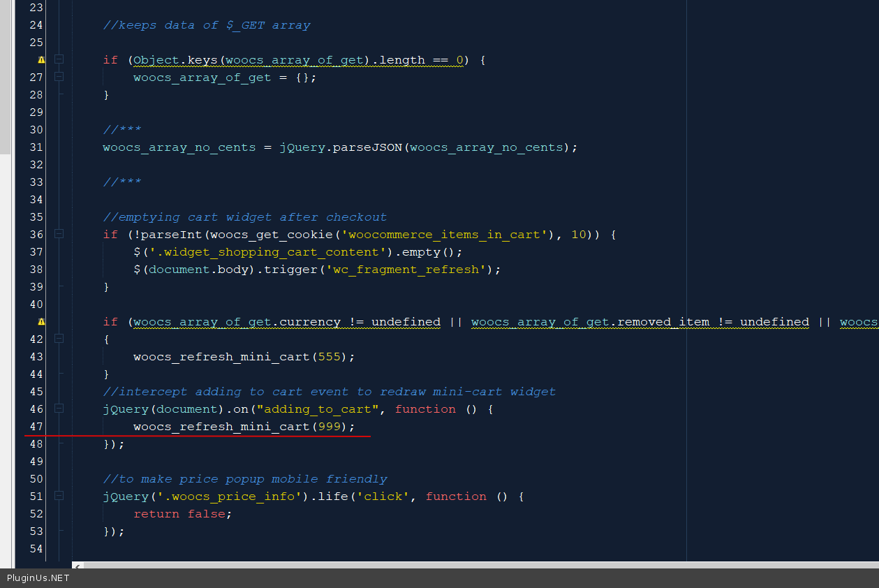This screenshot has width=879, height=588.
Task: Click the '//keeps data of $_GET array' comment
Action: [x=207, y=25]
